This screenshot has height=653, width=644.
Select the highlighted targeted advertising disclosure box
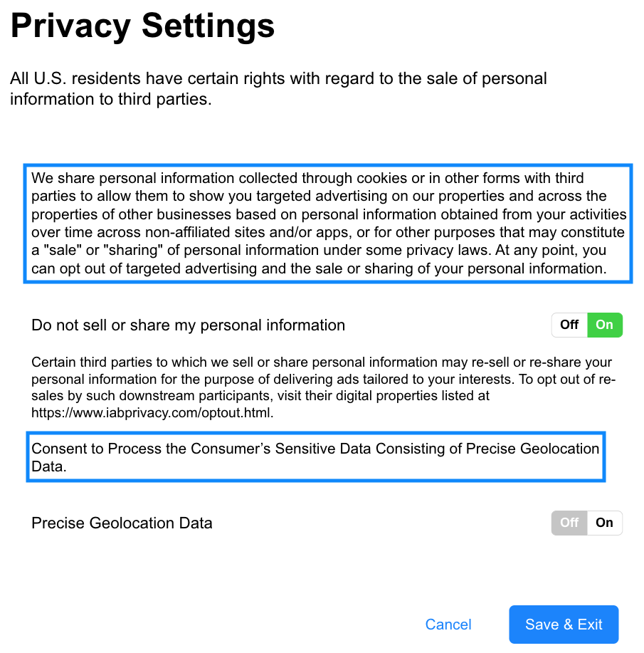327,223
